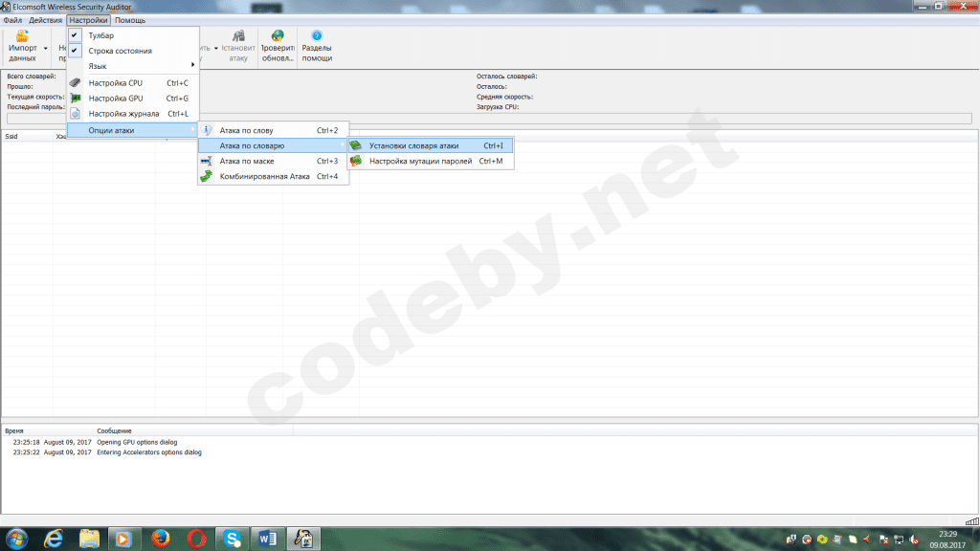Open the Действия menu
980x551 pixels.
pos(45,20)
